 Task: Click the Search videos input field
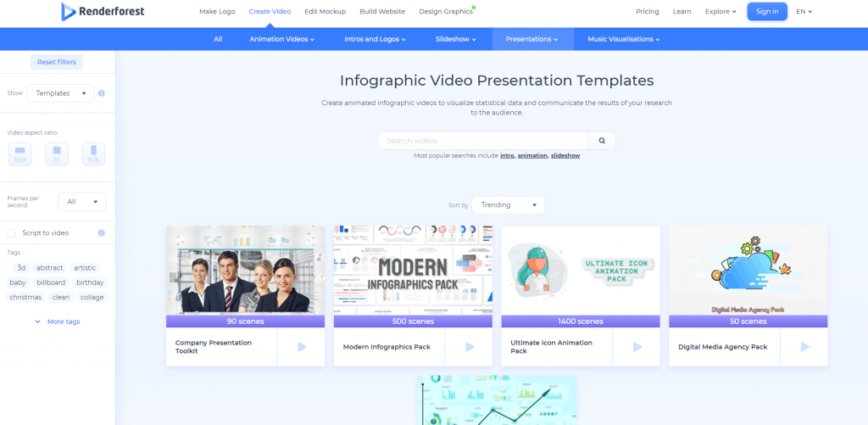[482, 141]
